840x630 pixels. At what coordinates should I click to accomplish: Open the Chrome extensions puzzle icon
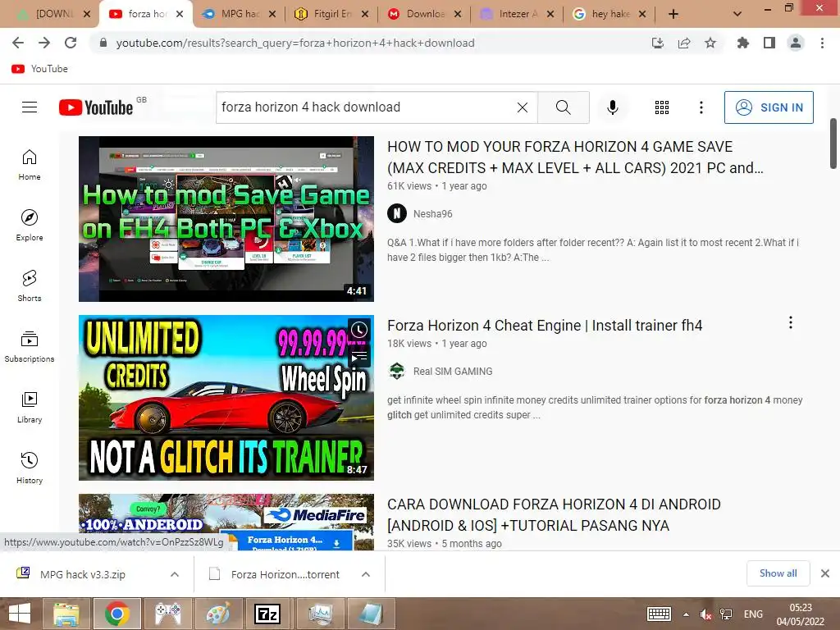pyautogui.click(x=743, y=43)
